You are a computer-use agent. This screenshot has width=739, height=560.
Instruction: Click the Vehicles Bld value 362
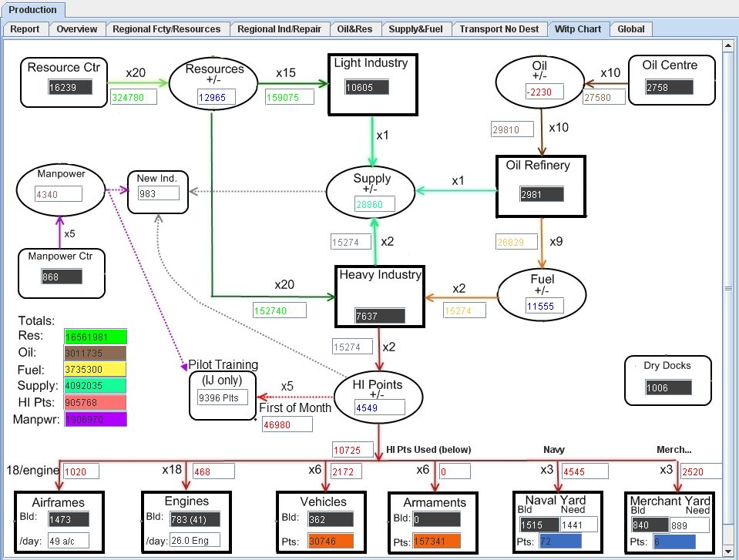[331, 519]
